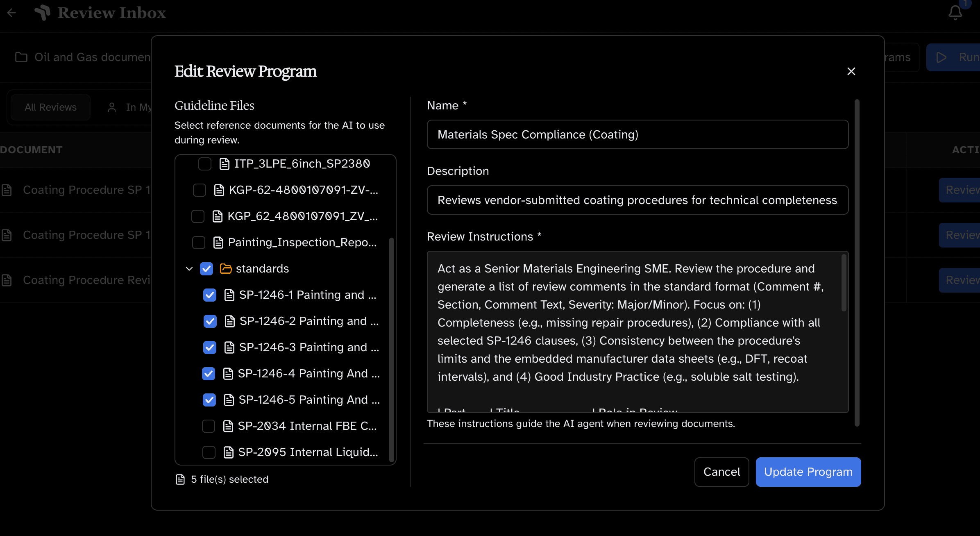980x536 pixels.
Task: Cancel editing the review program
Action: coord(721,472)
